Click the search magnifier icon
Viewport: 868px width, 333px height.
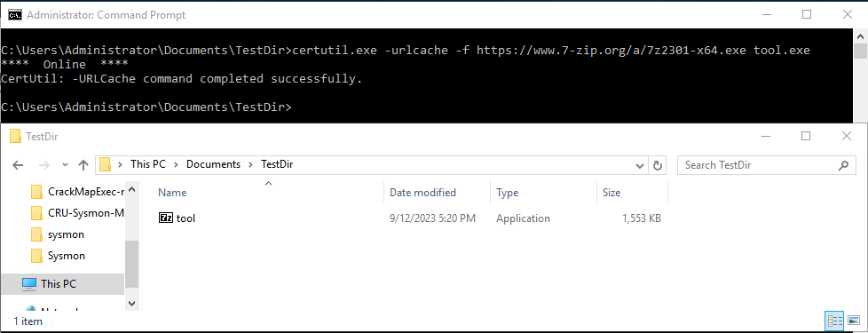click(x=844, y=164)
